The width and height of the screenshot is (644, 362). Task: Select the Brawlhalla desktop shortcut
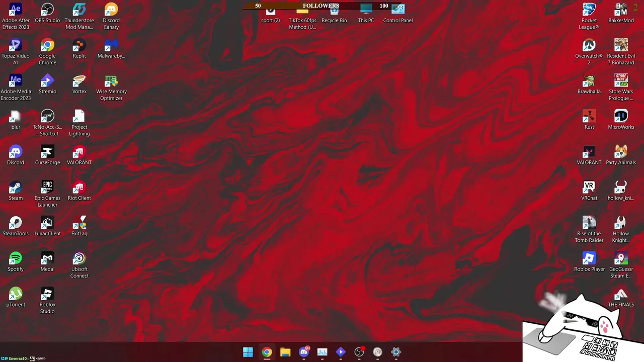tap(589, 84)
